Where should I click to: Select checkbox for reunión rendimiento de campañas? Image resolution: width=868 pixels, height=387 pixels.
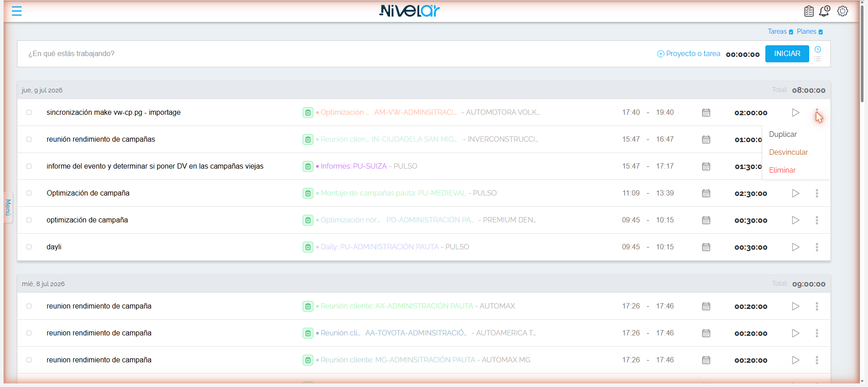[x=29, y=139]
